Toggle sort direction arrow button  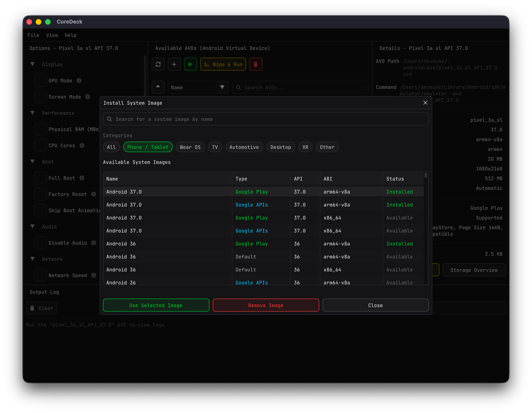tap(158, 87)
